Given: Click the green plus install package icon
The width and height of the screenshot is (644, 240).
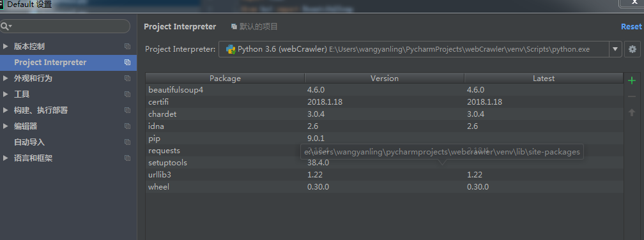Looking at the screenshot, I should click(x=632, y=80).
